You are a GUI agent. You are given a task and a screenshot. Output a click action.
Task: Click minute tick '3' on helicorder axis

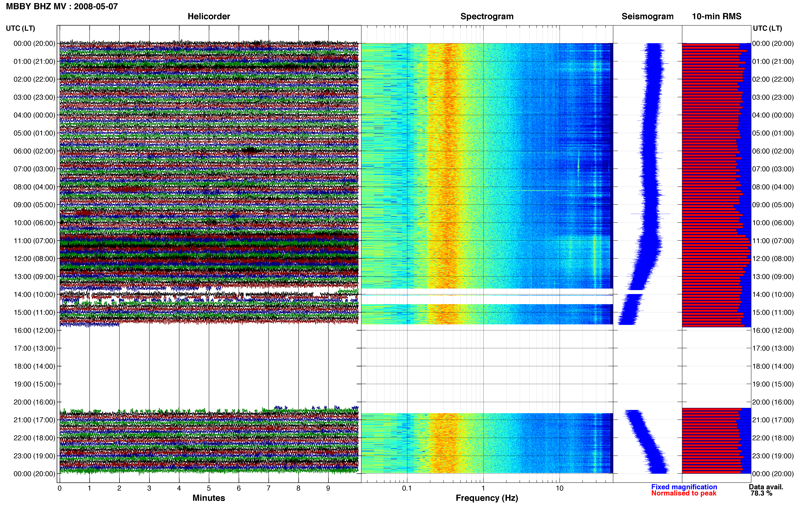click(x=149, y=488)
